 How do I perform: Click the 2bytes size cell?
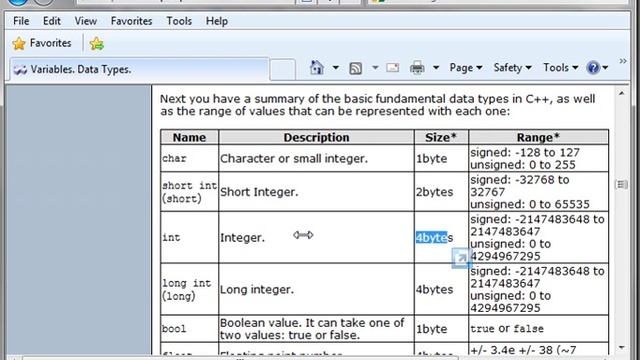(441, 192)
